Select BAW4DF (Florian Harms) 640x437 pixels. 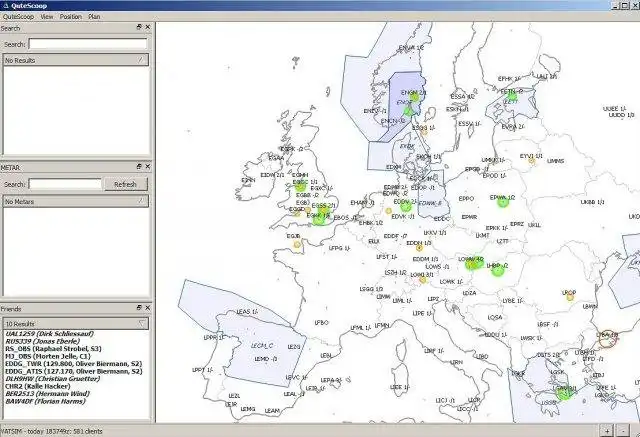pos(45,401)
